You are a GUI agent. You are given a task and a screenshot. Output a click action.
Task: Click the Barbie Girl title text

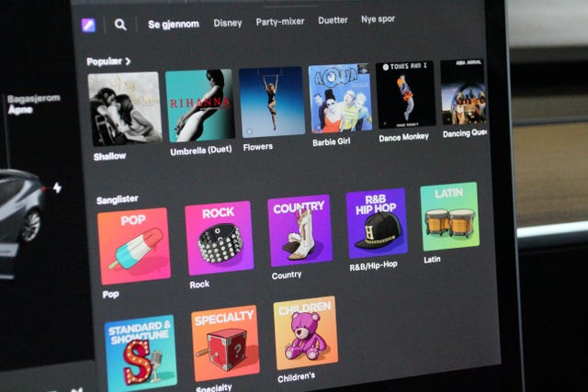point(332,142)
